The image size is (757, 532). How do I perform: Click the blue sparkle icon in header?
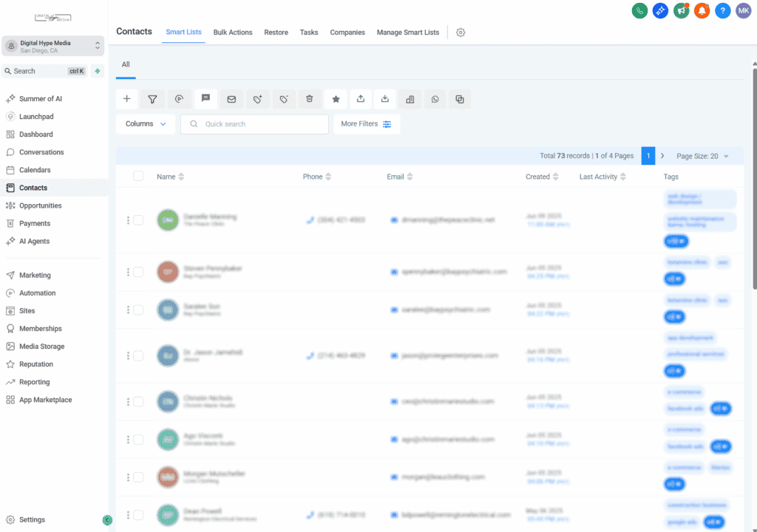[660, 10]
